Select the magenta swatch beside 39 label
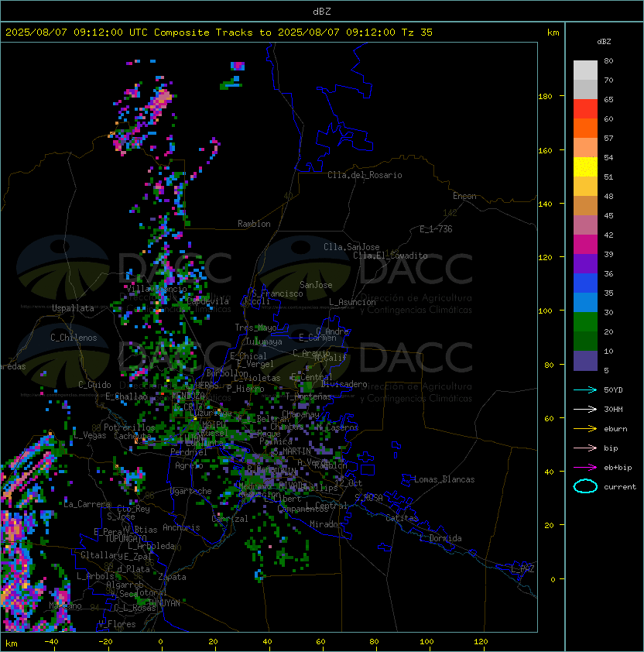The width and height of the screenshot is (644, 652). tap(585, 245)
